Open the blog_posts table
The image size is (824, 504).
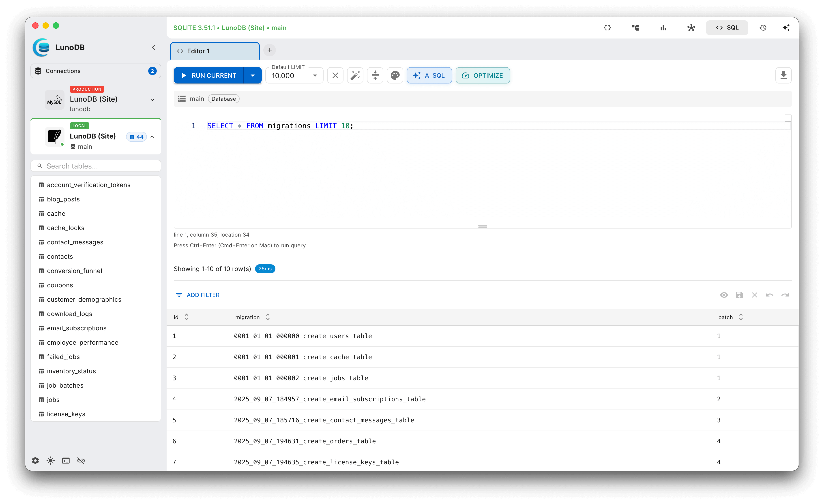click(x=96, y=199)
